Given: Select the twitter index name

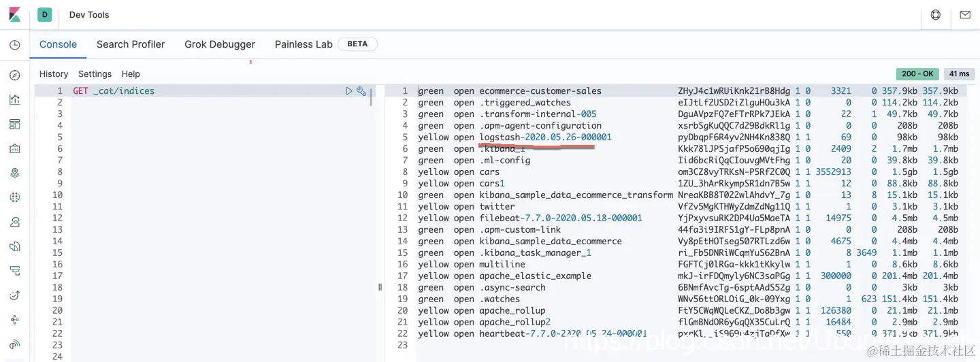Looking at the screenshot, I should tap(497, 207).
